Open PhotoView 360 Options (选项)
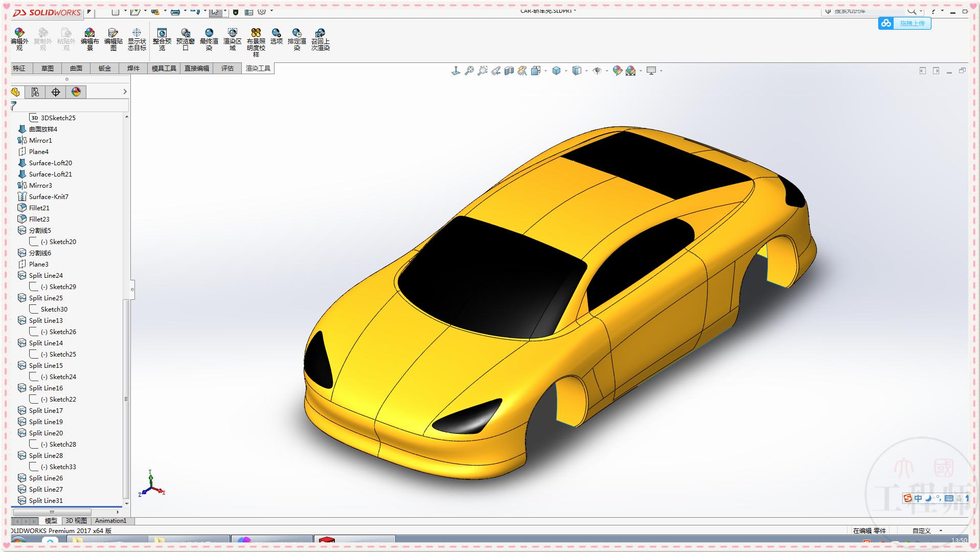Image resolution: width=980 pixels, height=552 pixels. click(276, 38)
